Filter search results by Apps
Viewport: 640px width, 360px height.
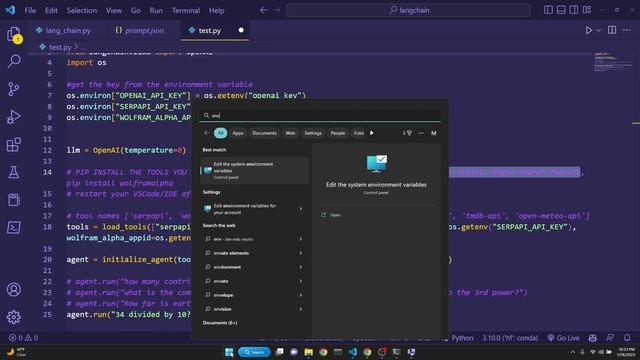point(238,133)
